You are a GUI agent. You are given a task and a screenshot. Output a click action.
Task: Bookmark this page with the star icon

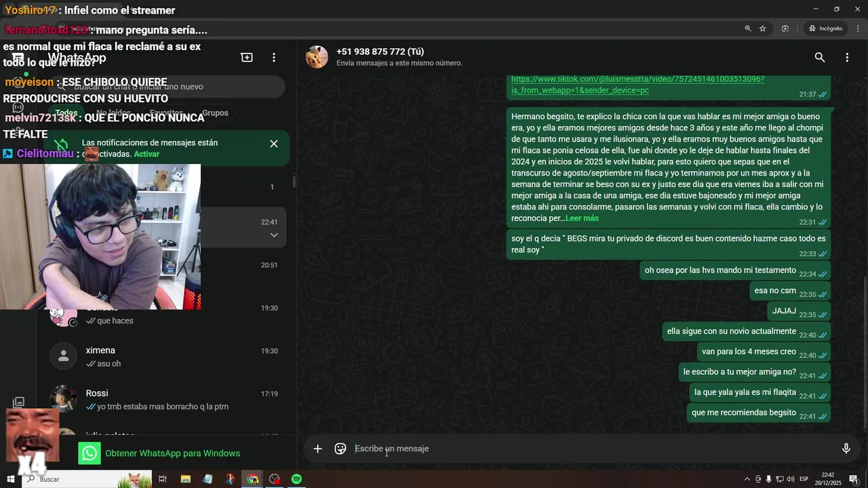pos(763,28)
